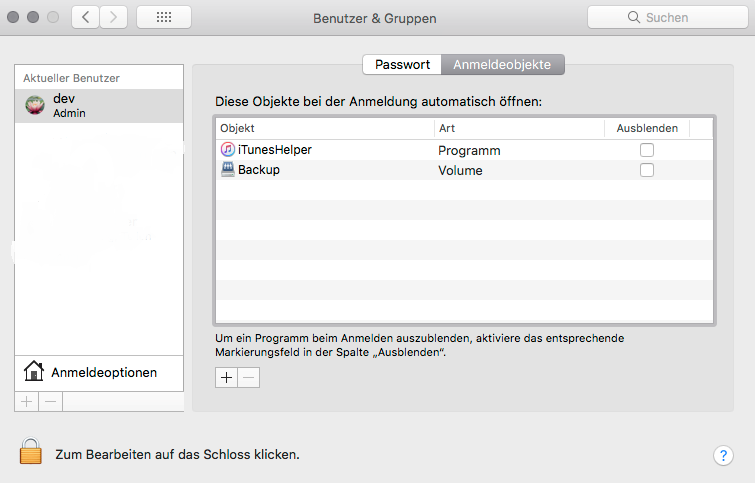
Task: Add a user with sidebar plus button
Action: click(26, 401)
